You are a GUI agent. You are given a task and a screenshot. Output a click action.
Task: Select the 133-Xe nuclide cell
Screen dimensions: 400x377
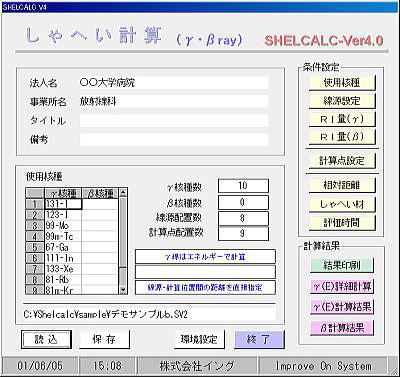pyautogui.click(x=63, y=269)
